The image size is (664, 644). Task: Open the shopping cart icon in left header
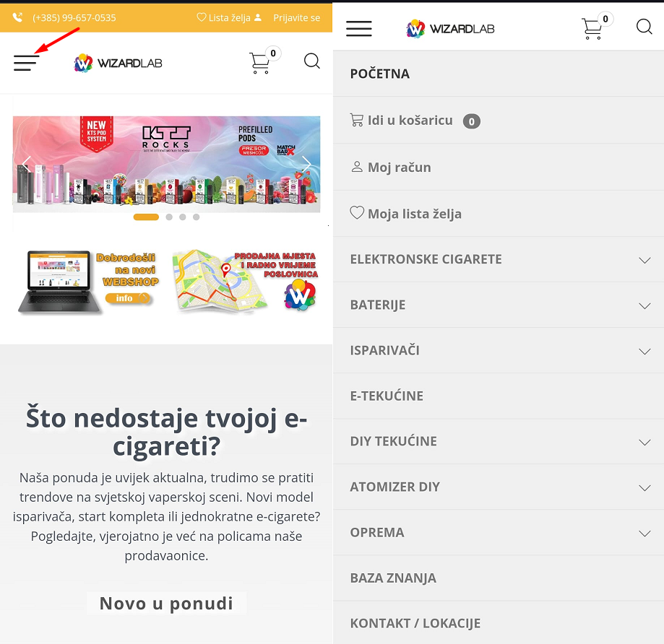pyautogui.click(x=259, y=63)
